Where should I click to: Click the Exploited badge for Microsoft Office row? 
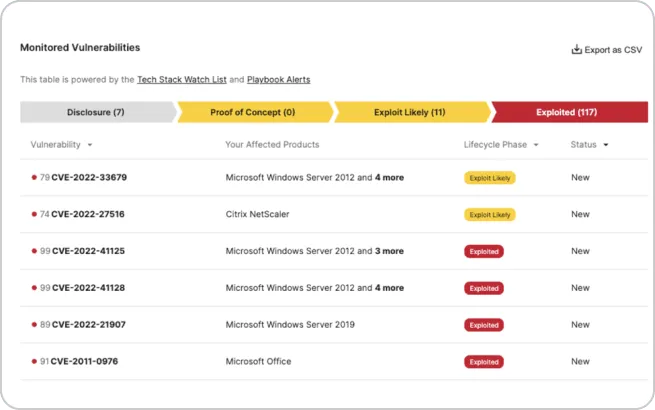pos(483,362)
